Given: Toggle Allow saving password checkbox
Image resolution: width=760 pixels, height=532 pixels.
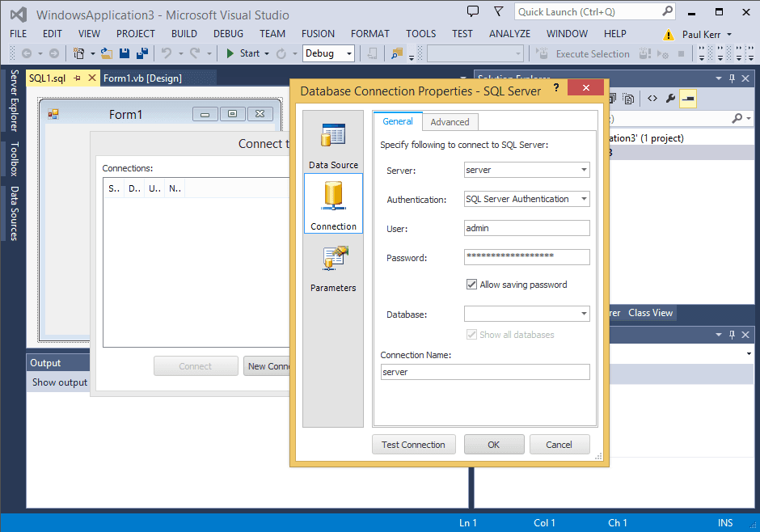Looking at the screenshot, I should coord(471,285).
